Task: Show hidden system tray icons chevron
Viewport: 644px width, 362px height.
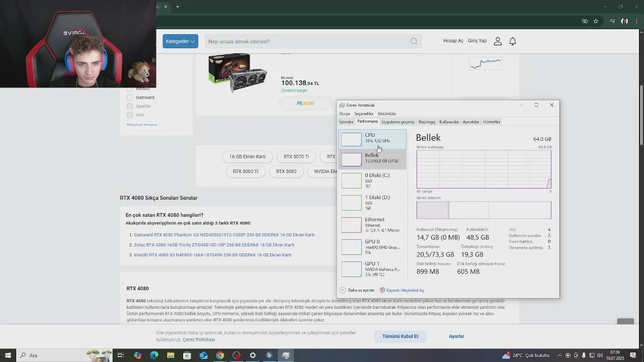Action: tap(559, 355)
